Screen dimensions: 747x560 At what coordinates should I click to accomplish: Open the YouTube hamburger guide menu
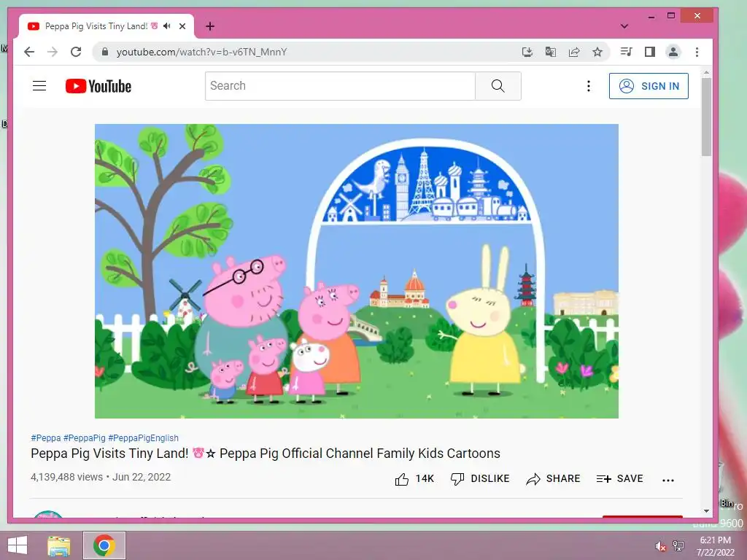tap(39, 86)
